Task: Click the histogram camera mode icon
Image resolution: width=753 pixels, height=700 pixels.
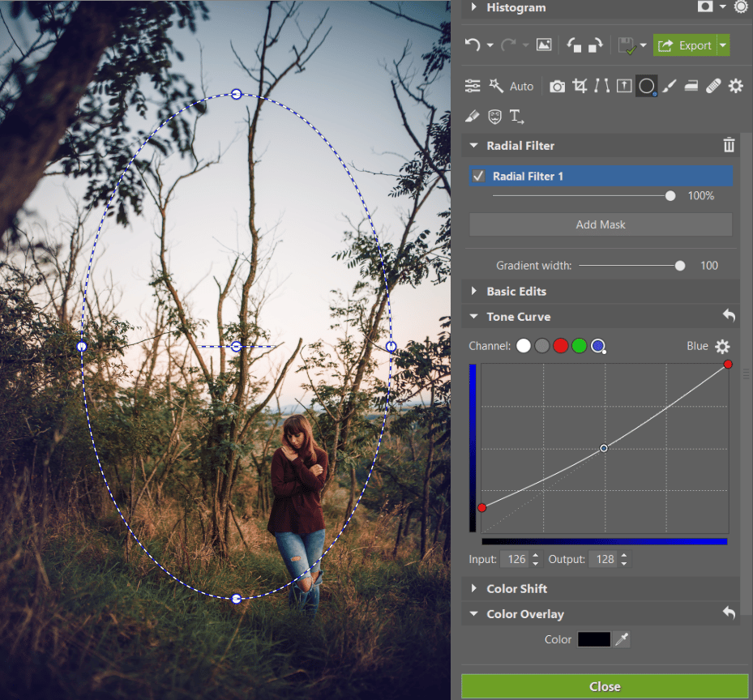Action: (705, 6)
